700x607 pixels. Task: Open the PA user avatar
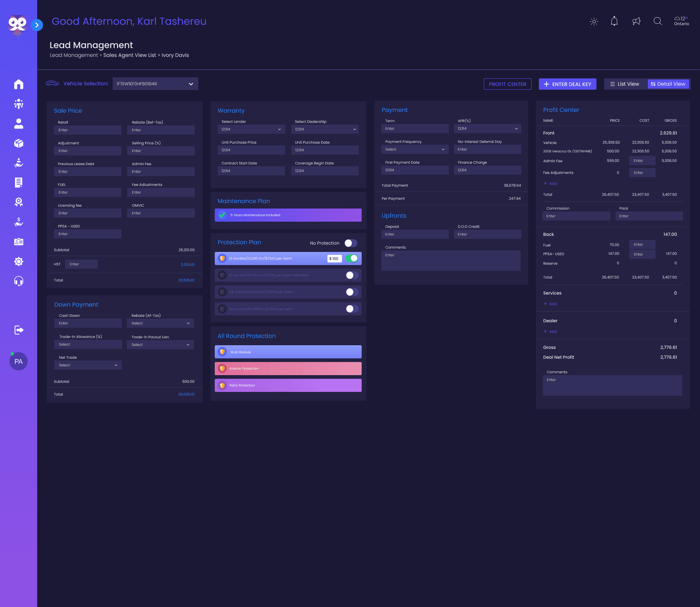coord(19,361)
